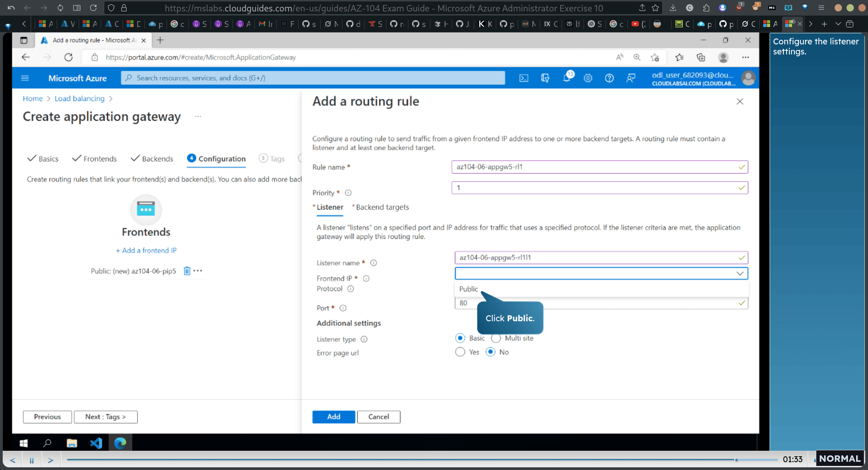Go to Backends wizard step

click(x=152, y=159)
